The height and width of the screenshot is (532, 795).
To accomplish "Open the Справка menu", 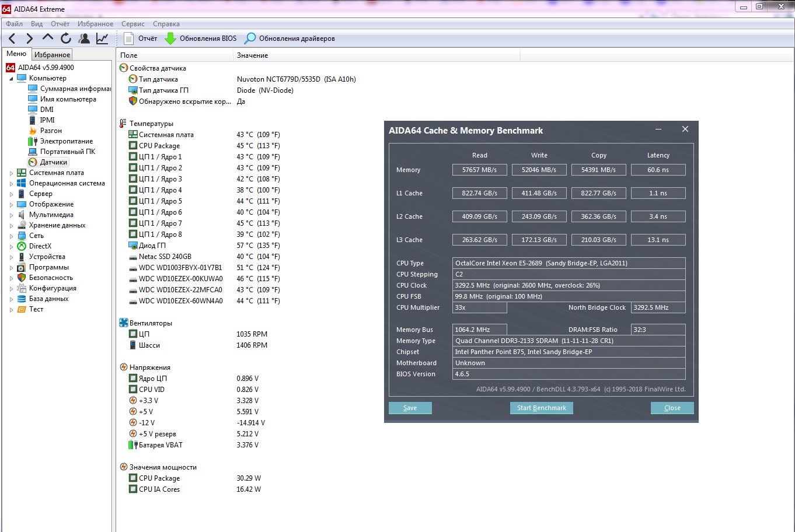I will (x=166, y=24).
